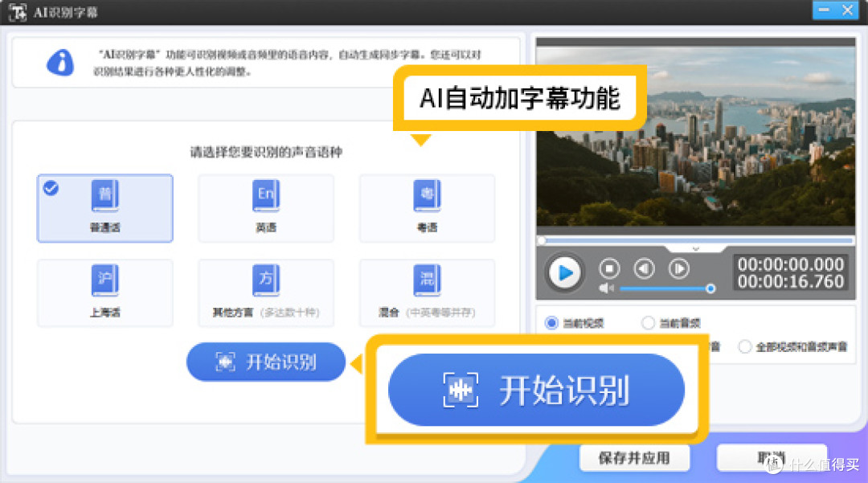868x483 pixels.
Task: Select the 上海话 (Shanghainese) language option
Action: coord(105,293)
